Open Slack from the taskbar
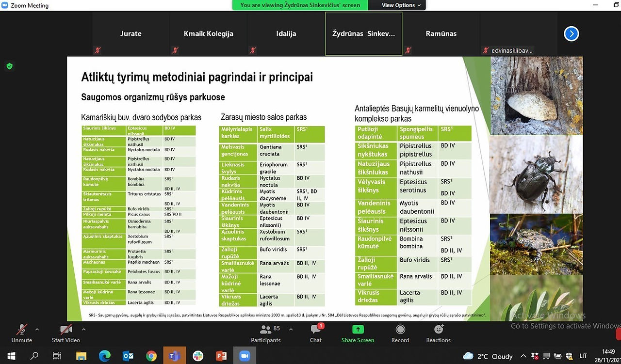 (198, 356)
